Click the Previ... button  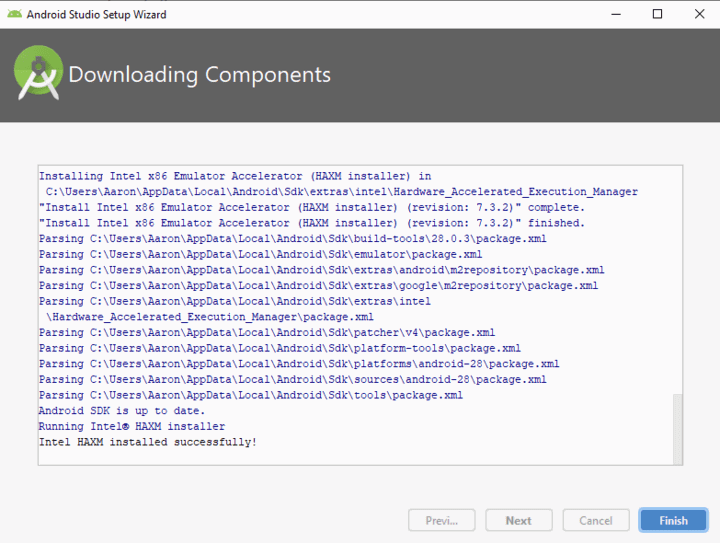pos(442,520)
